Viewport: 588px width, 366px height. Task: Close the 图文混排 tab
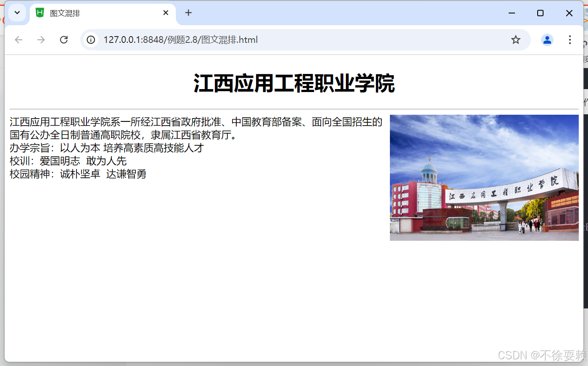tap(166, 13)
